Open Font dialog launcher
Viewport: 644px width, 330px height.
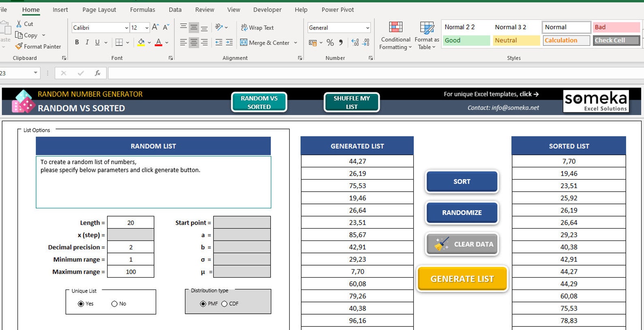[171, 58]
